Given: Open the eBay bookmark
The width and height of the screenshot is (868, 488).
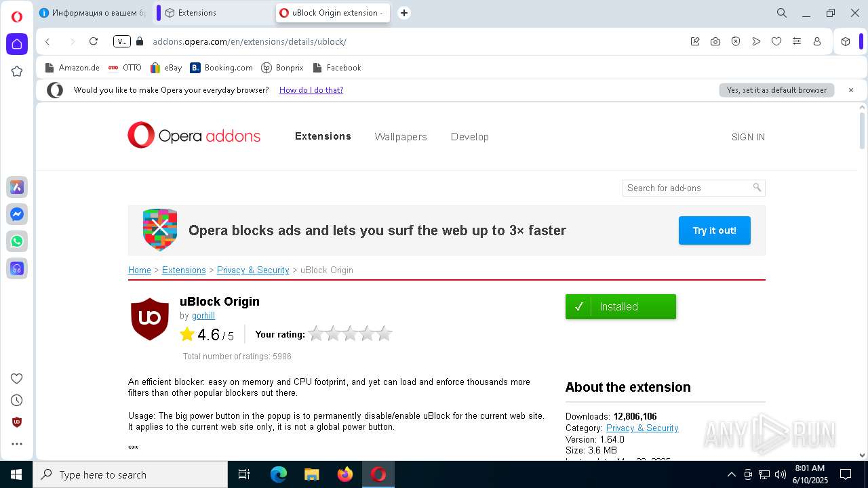Looking at the screenshot, I should coord(166,68).
